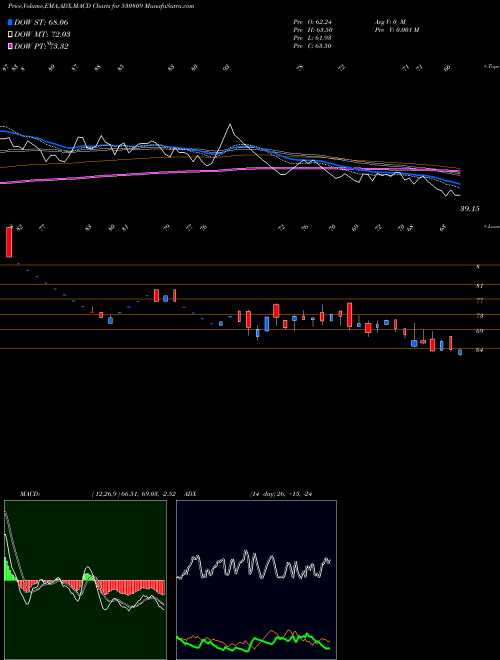Click the 'Pre V: 0.001 M' volume text

coord(396,30)
